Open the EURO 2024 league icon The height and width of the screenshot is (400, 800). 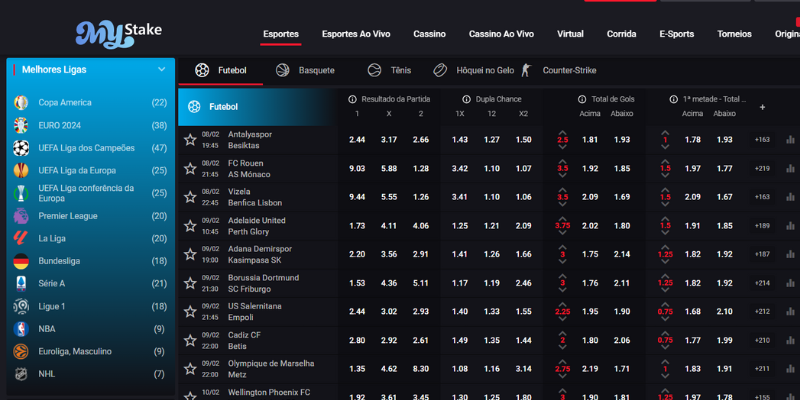(x=21, y=125)
